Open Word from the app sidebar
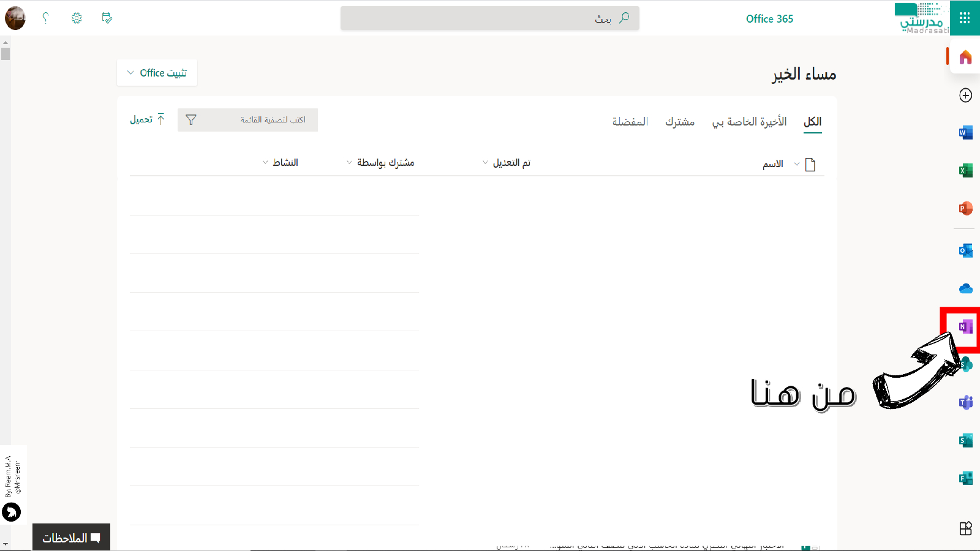This screenshot has height=551, width=980. (965, 132)
